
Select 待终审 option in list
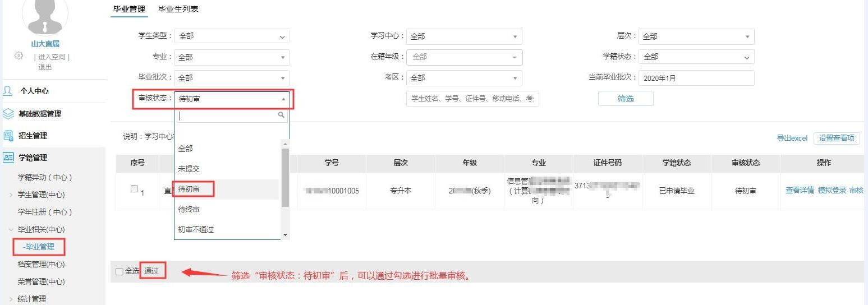click(x=189, y=209)
